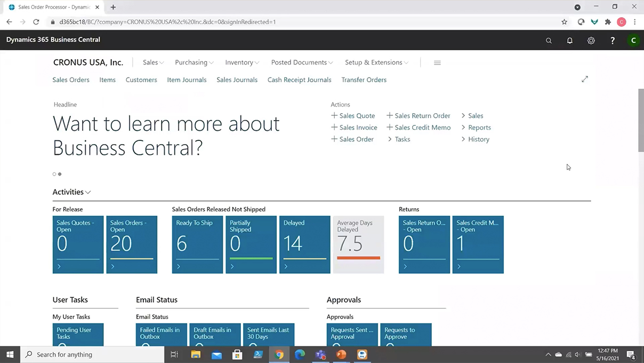
Task: Reload the browser page
Action: coord(36,22)
